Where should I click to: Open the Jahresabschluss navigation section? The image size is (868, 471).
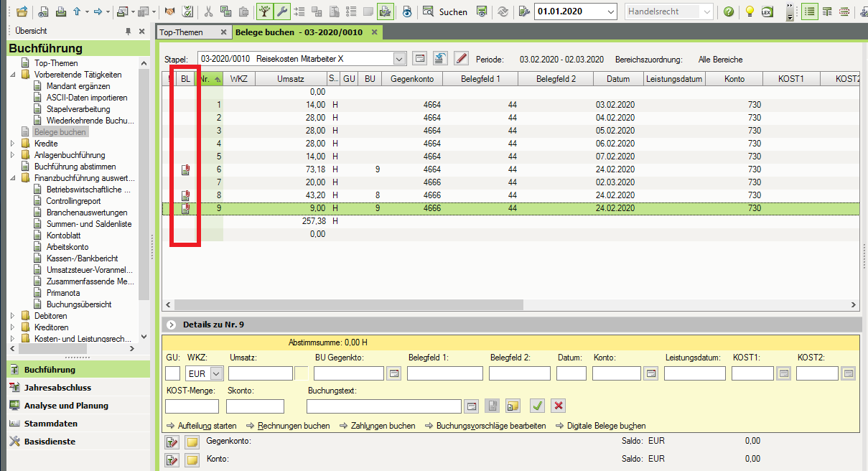pos(57,388)
